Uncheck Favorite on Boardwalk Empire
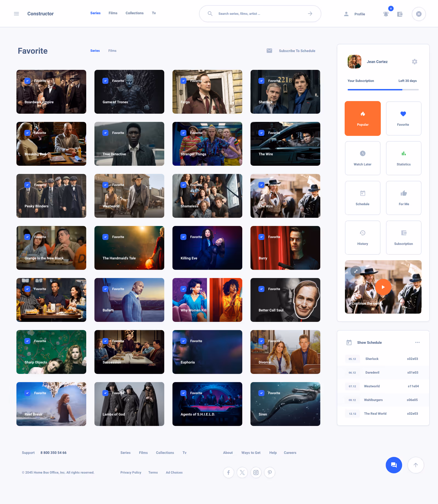The image size is (438, 504). (x=27, y=81)
